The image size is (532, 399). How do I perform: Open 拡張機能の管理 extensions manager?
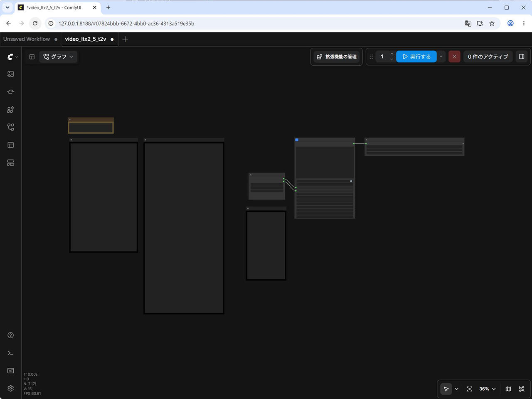coord(337,57)
